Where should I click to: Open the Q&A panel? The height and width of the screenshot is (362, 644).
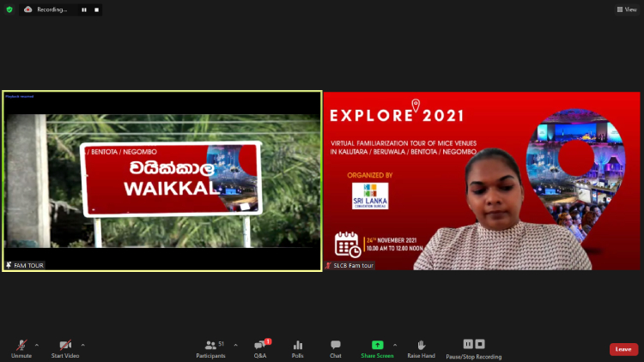pyautogui.click(x=260, y=349)
